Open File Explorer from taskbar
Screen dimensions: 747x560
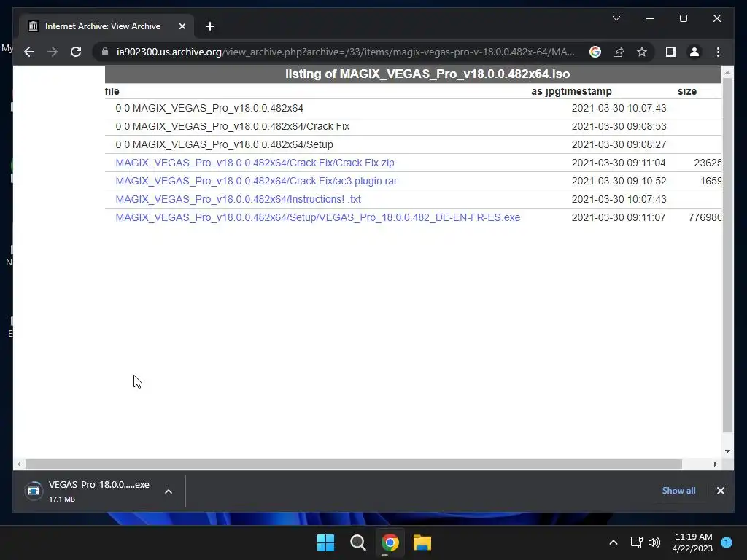pyautogui.click(x=422, y=542)
